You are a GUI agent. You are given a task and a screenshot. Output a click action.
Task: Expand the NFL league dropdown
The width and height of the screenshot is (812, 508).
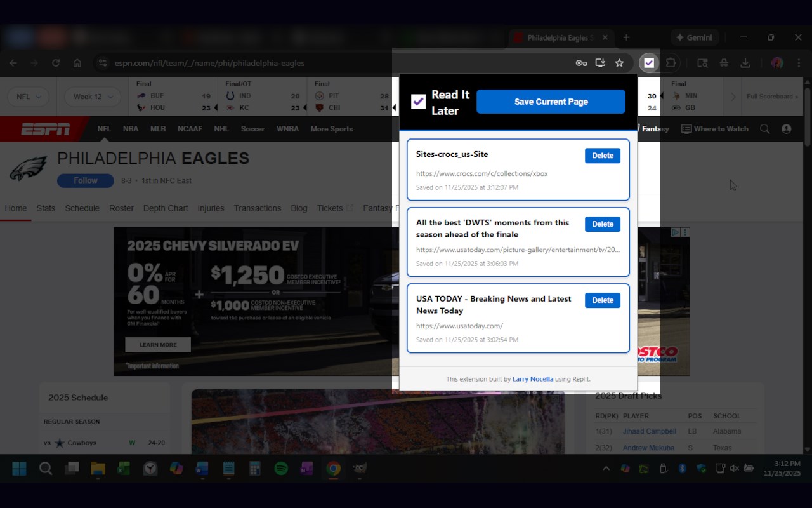pos(29,97)
